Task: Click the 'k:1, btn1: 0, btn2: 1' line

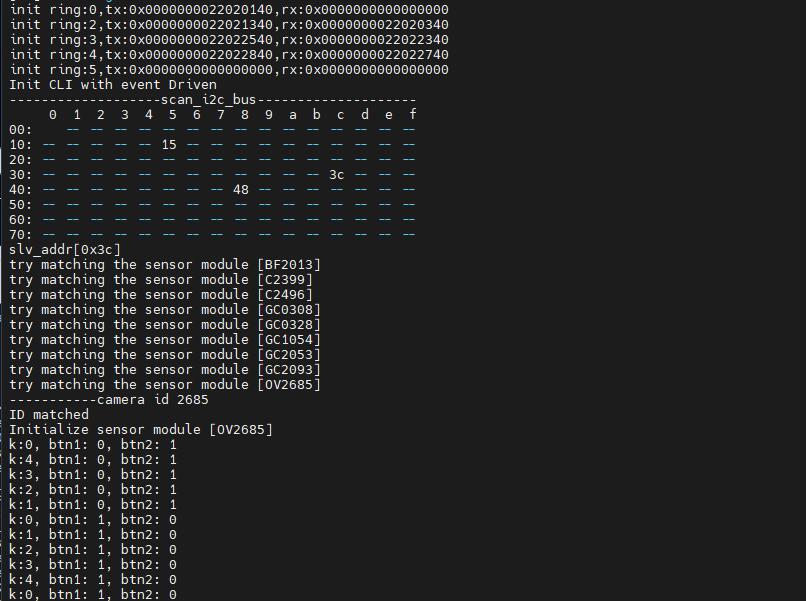Action: [x=93, y=504]
